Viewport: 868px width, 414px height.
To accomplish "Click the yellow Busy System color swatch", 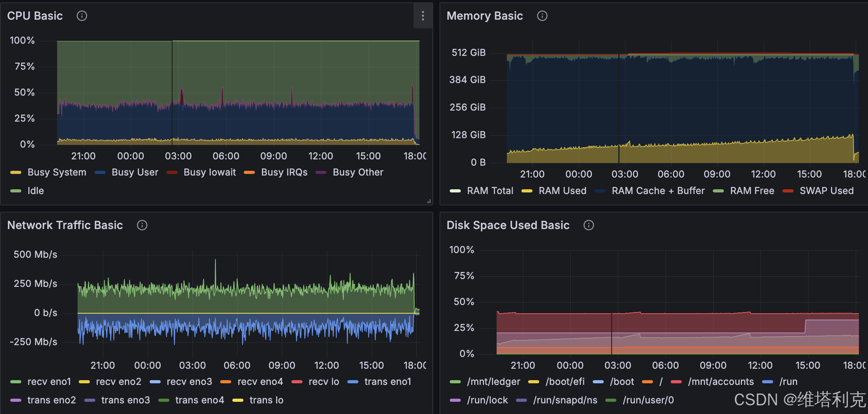I will click(x=16, y=172).
